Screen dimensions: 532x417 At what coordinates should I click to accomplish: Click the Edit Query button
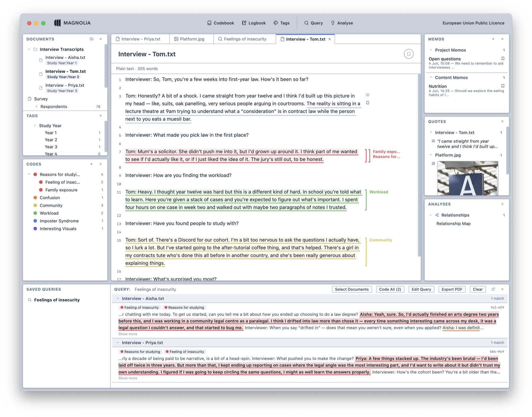tap(421, 289)
